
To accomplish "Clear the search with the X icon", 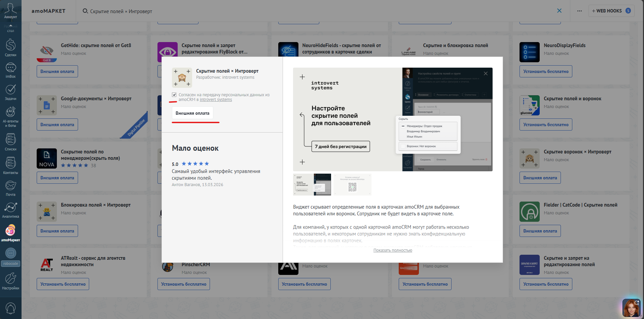I will pos(559,11).
